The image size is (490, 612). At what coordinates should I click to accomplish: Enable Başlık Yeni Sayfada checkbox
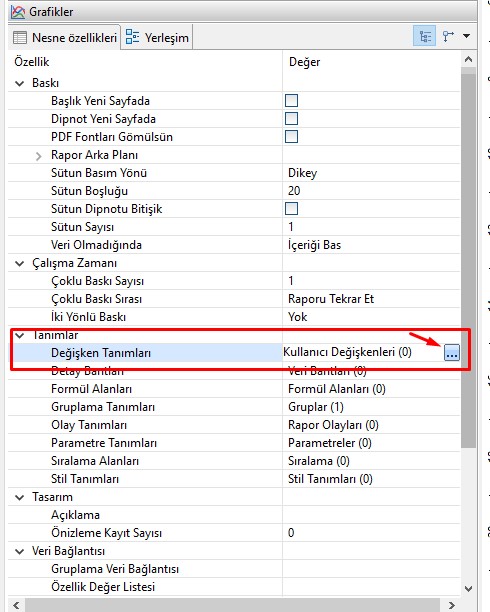tap(291, 101)
